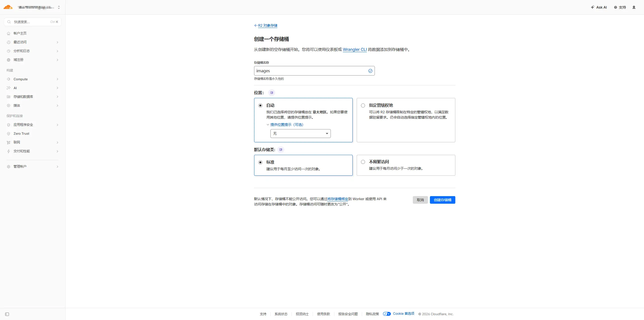Open the user profile icon
This screenshot has height=320, width=644.
[634, 7]
